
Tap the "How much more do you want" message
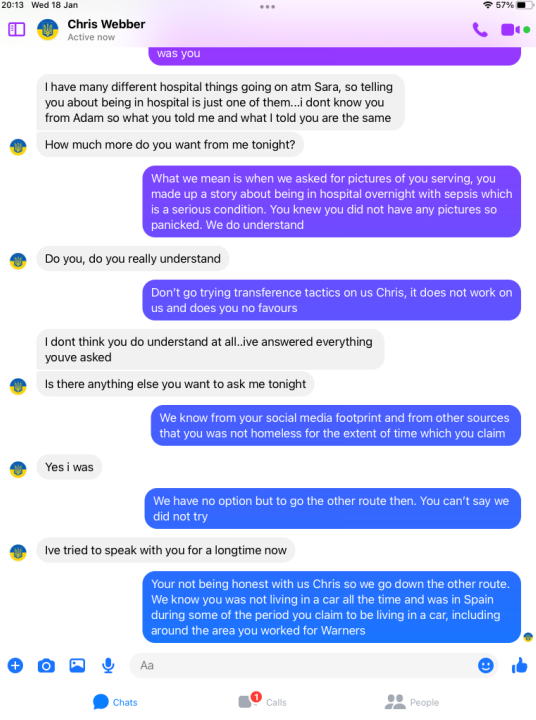point(170,145)
